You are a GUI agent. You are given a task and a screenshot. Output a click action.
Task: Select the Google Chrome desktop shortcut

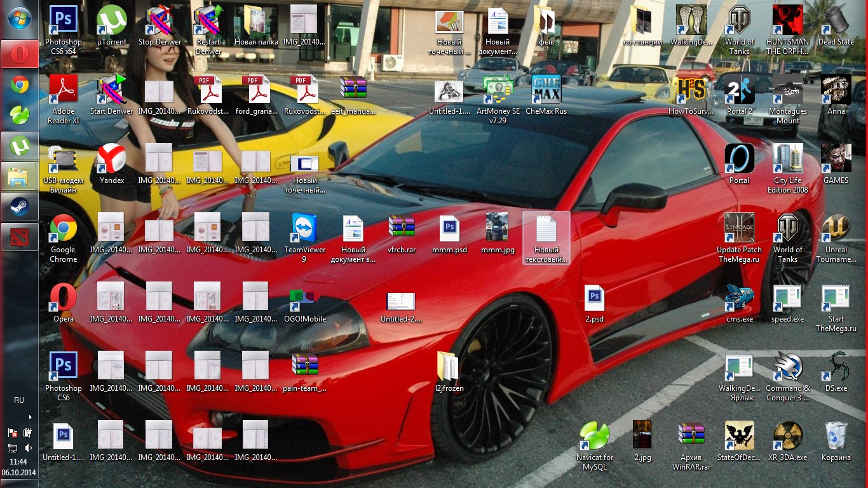click(x=63, y=237)
